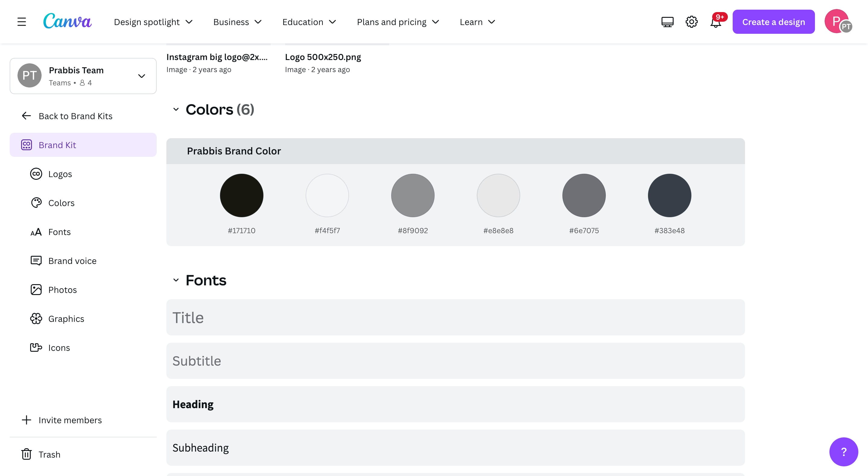Click the Fonts AA icon
Image resolution: width=868 pixels, height=476 pixels.
point(36,232)
